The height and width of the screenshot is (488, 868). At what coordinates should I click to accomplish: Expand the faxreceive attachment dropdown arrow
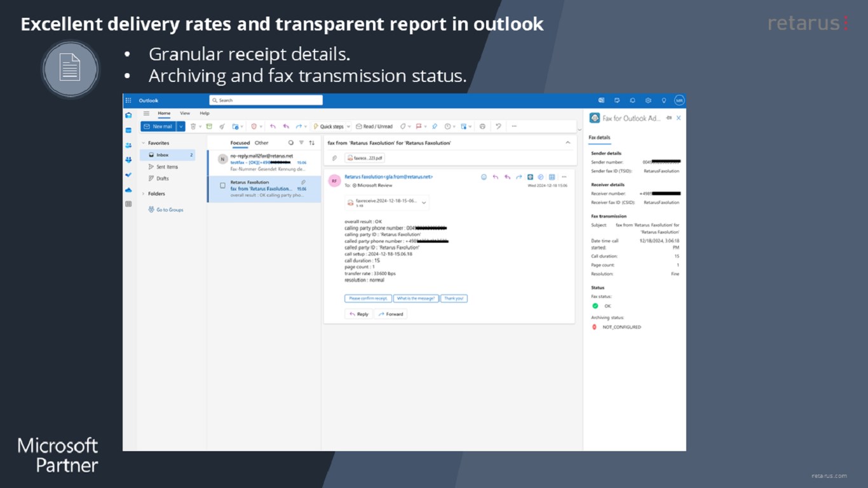click(424, 203)
